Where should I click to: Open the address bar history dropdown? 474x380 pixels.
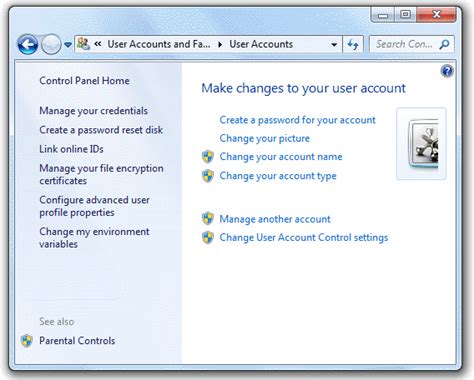click(x=334, y=45)
